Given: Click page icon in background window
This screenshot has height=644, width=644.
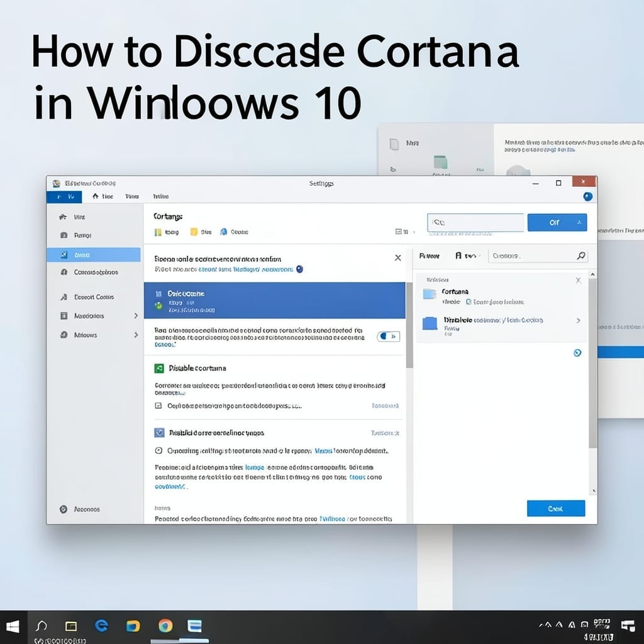Looking at the screenshot, I should pos(394,144).
